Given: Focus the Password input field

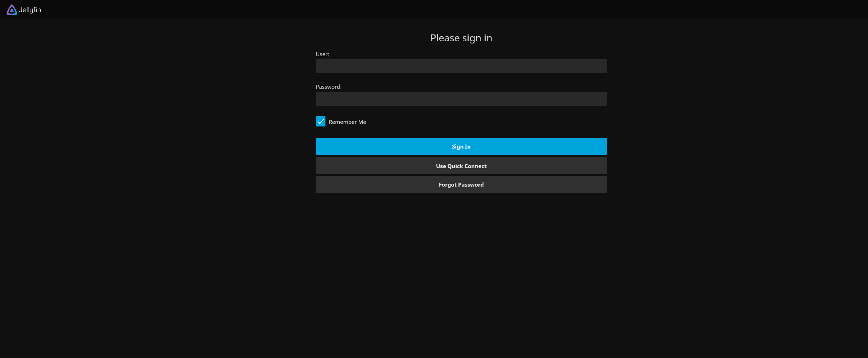Looking at the screenshot, I should coord(461,99).
